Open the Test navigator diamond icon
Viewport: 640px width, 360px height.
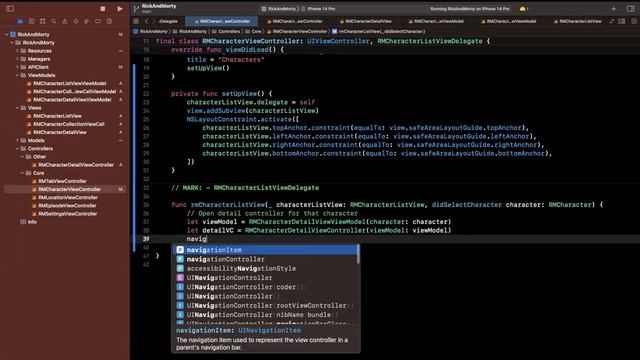point(76,21)
